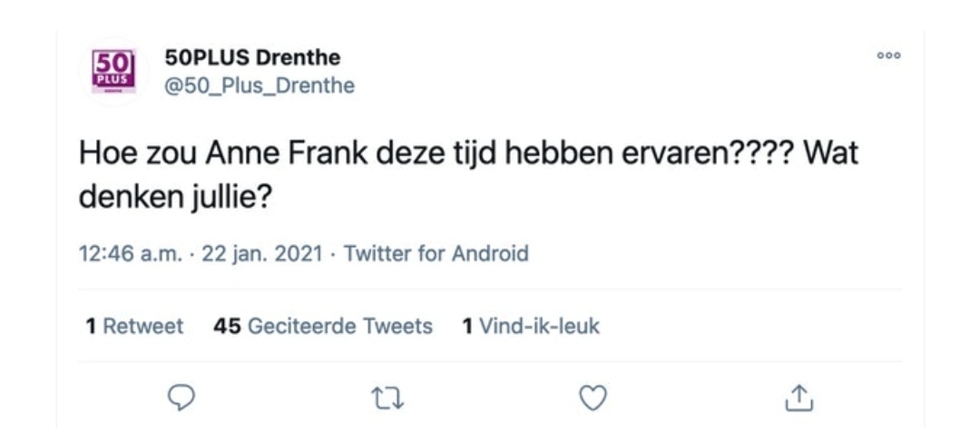
Task: View the 1 Retweet list
Action: [134, 326]
